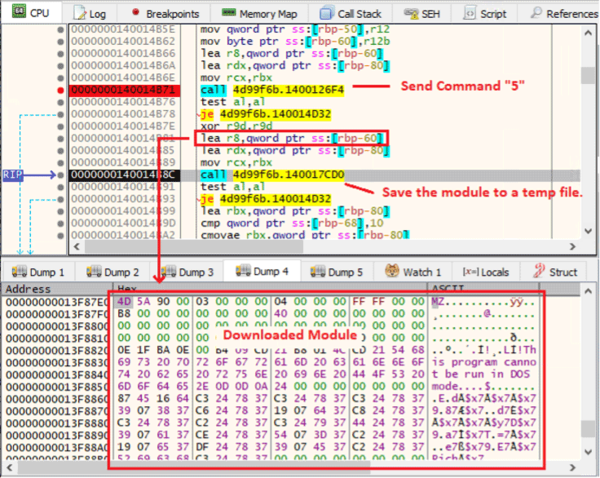Click the disassembly horizontal scrollbar thumb
This screenshot has width=600, height=478.
(x=194, y=247)
